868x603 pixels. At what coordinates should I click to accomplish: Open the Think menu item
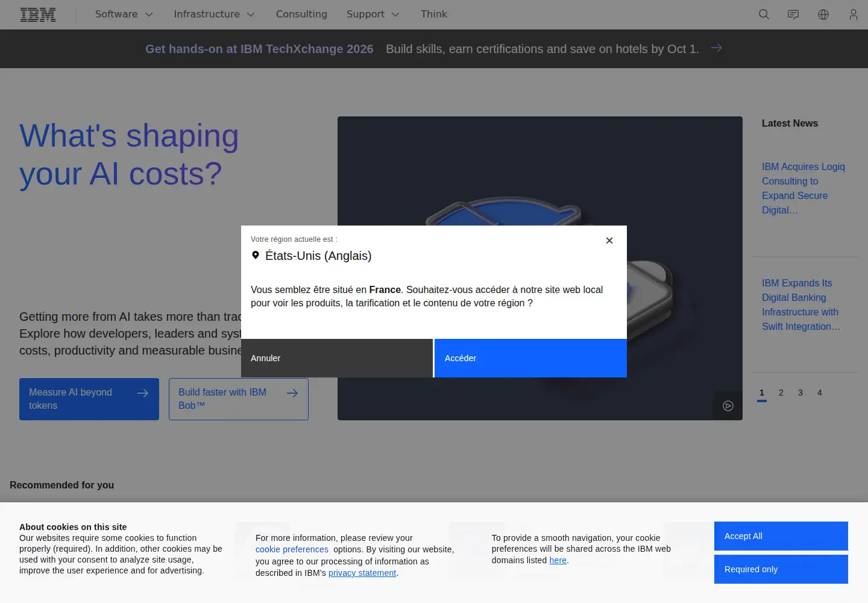point(434,14)
